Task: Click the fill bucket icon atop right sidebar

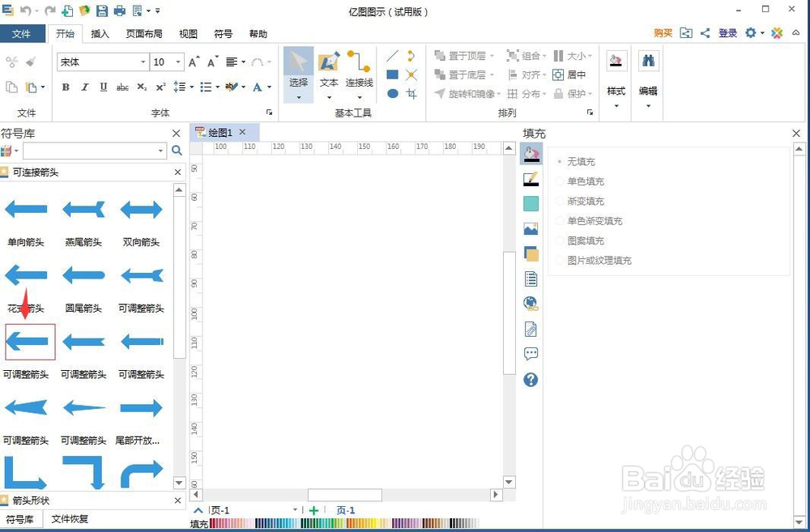Action: point(531,153)
